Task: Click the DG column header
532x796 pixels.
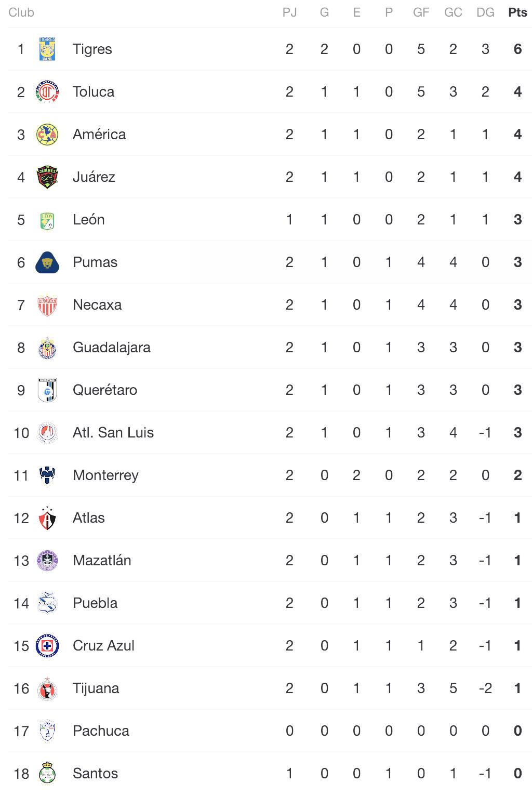Action: point(485,12)
